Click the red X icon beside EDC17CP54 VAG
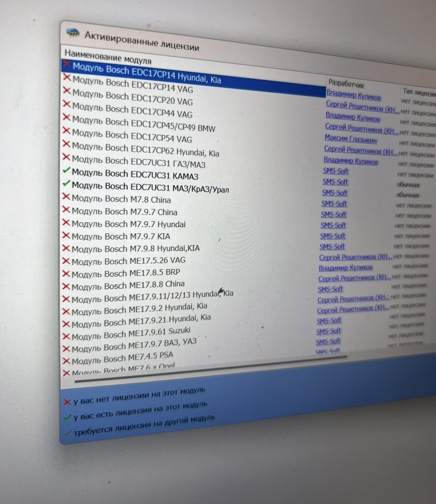 (66, 131)
